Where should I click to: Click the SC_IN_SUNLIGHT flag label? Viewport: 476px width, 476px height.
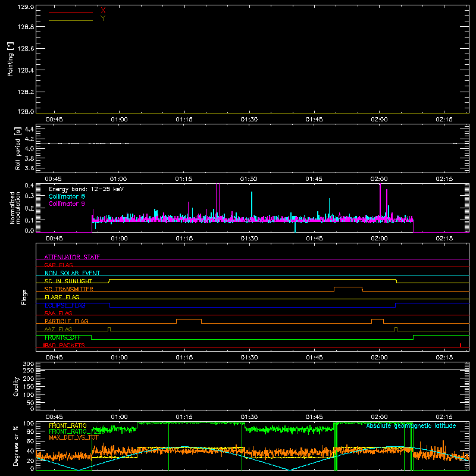coord(68,281)
